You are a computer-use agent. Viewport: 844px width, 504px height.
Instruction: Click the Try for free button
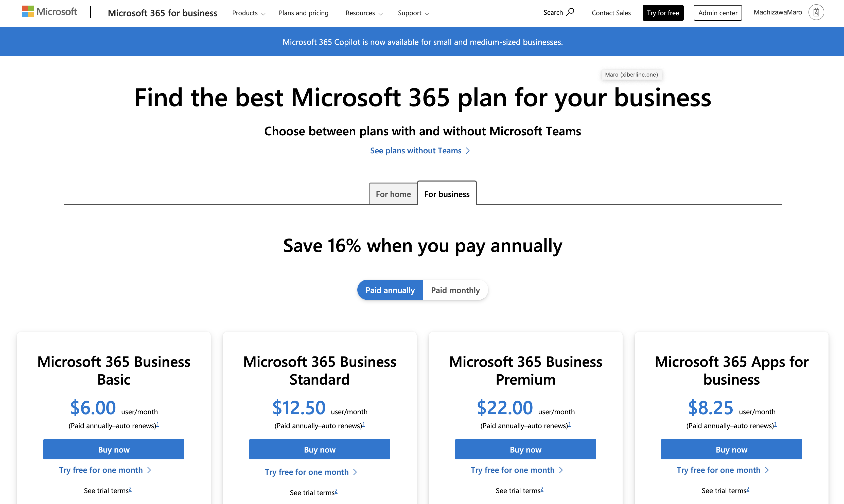coord(662,13)
